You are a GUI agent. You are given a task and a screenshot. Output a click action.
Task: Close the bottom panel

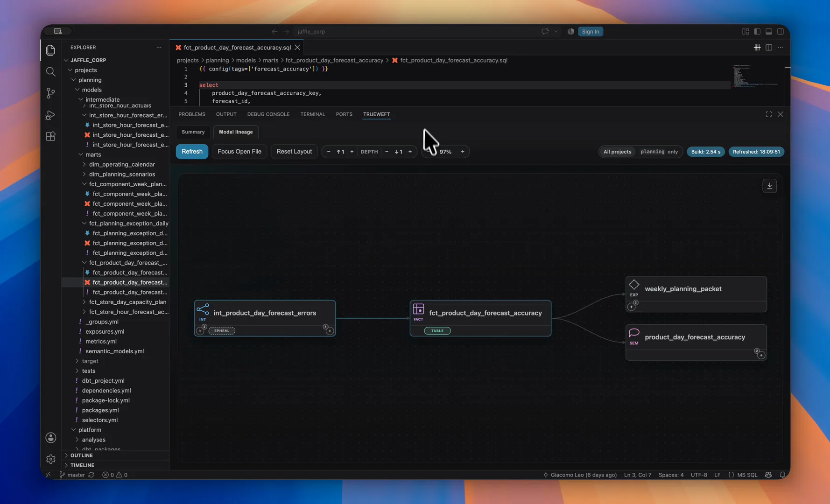point(781,114)
